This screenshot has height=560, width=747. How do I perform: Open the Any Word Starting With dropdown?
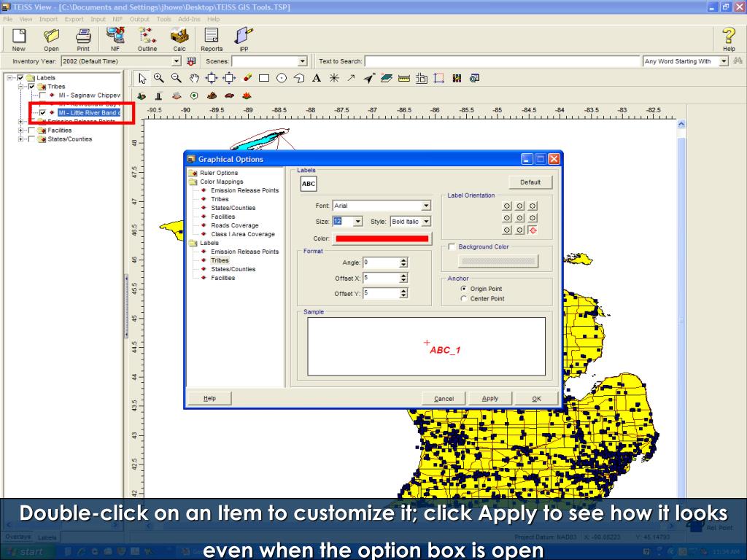tap(724, 61)
